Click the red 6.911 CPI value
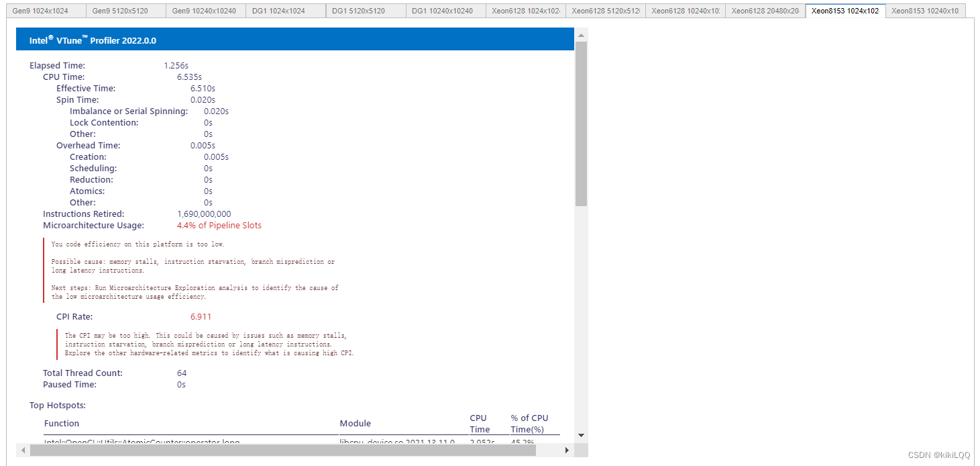Viewport: 980px width, 466px height. pos(201,317)
